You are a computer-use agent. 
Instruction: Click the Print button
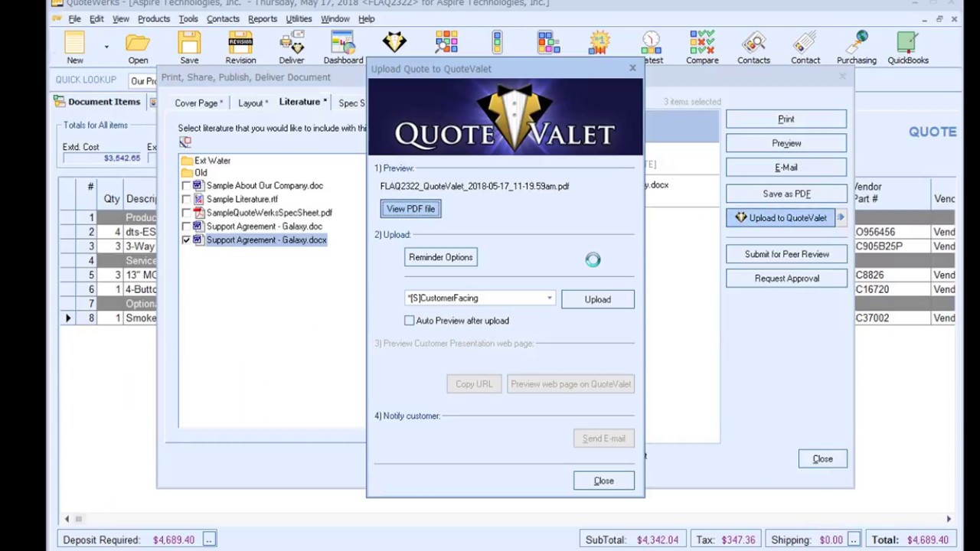point(786,119)
